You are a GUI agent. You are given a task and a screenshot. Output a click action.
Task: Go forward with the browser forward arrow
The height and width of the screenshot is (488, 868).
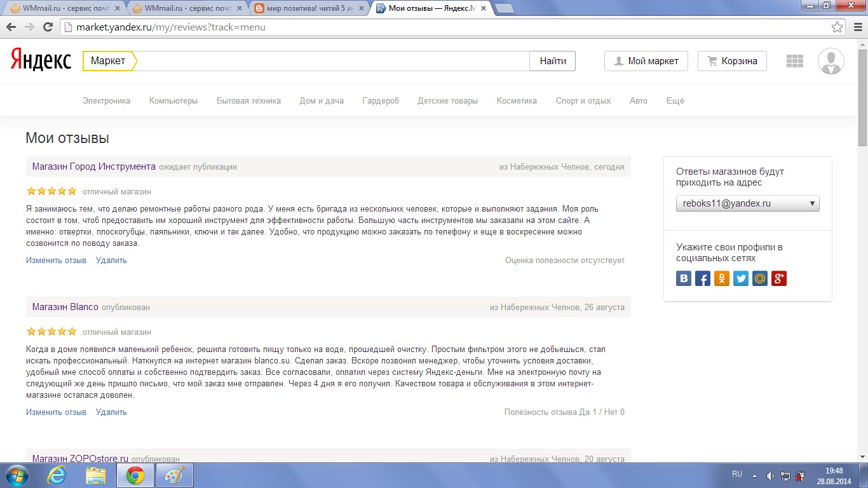click(x=29, y=27)
